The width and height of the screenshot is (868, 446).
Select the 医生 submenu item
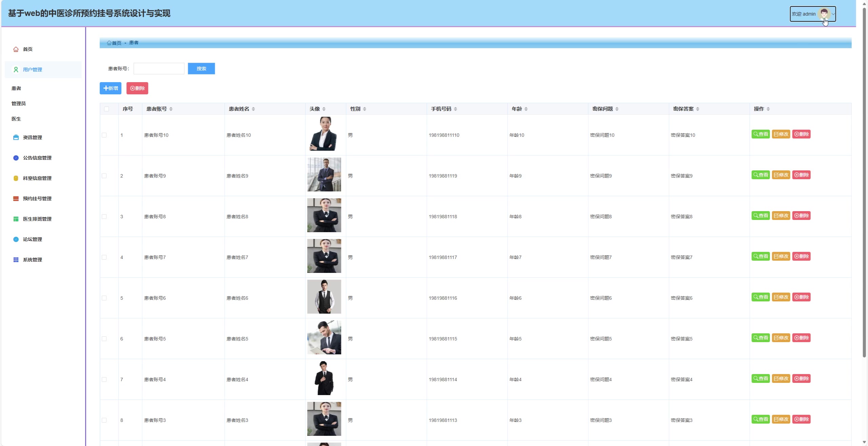click(16, 119)
